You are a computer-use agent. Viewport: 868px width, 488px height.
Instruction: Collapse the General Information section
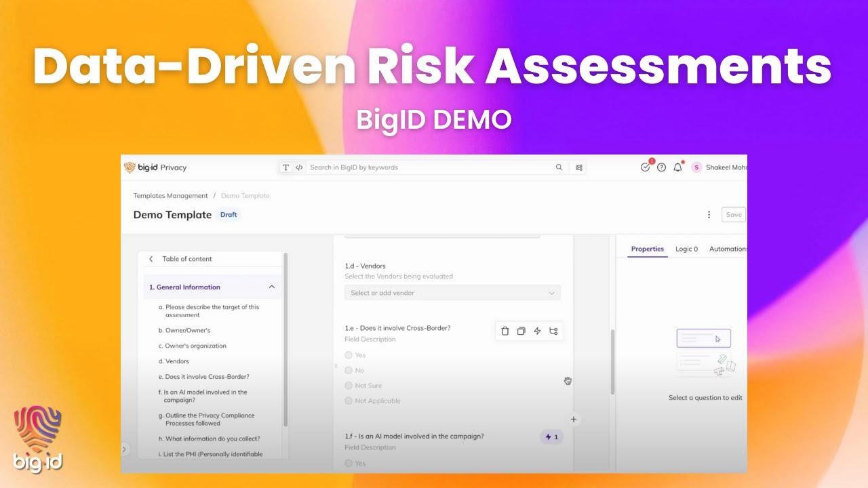click(x=272, y=287)
